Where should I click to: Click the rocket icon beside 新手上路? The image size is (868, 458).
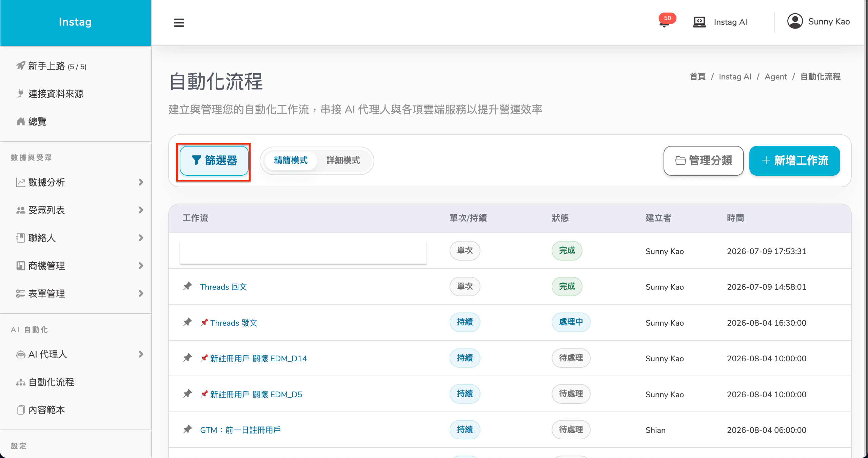click(21, 66)
